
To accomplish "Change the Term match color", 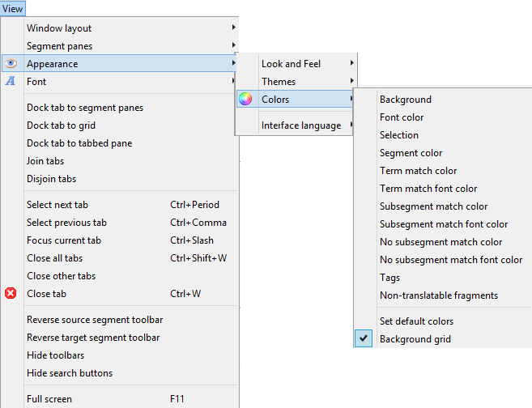I will (x=418, y=171).
